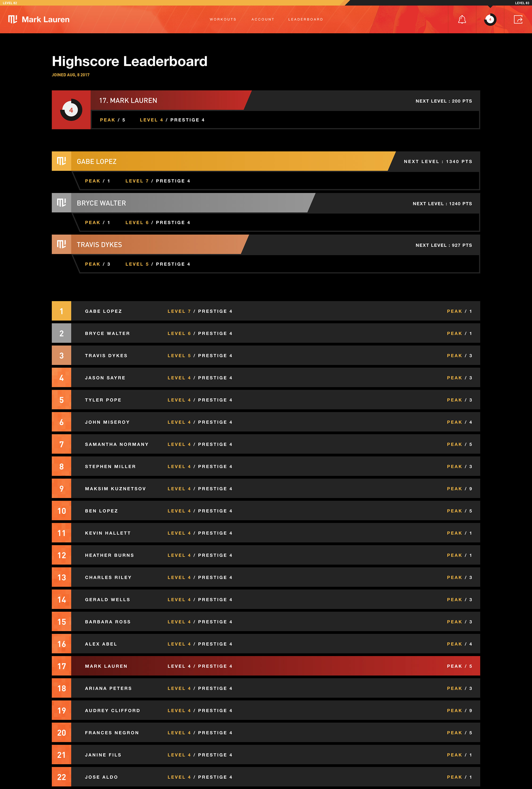Open the Account menu item
Image resolution: width=532 pixels, height=789 pixels.
(x=263, y=19)
